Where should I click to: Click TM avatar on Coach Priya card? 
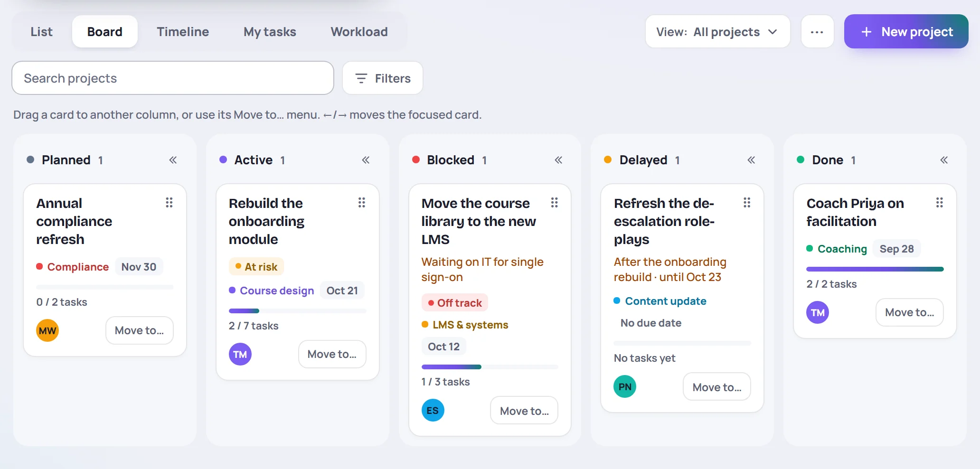818,312
